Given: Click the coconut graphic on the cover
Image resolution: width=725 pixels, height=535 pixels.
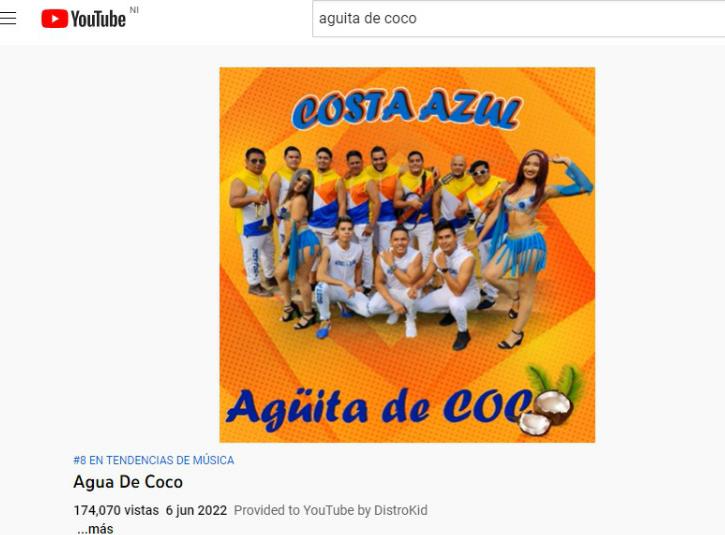Looking at the screenshot, I should (546, 413).
